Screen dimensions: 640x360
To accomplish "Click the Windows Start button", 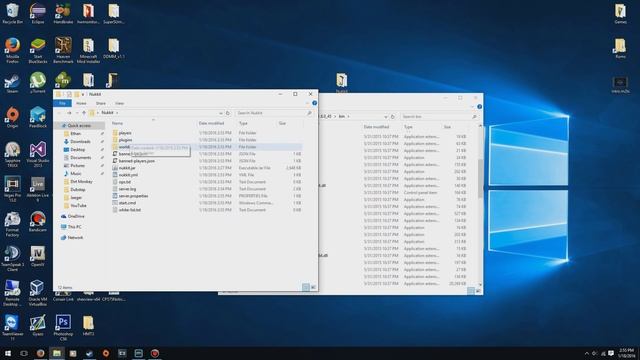I will (8, 353).
